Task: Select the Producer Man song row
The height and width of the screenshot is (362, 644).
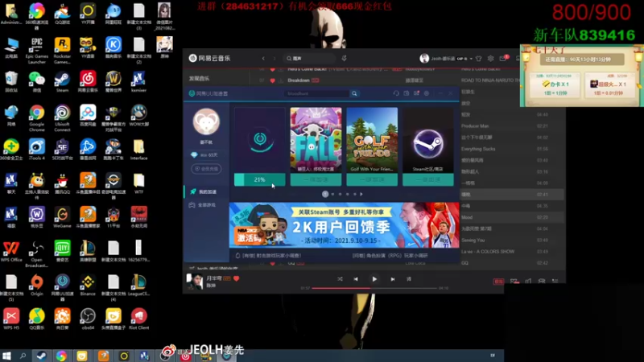Action: coord(512,126)
